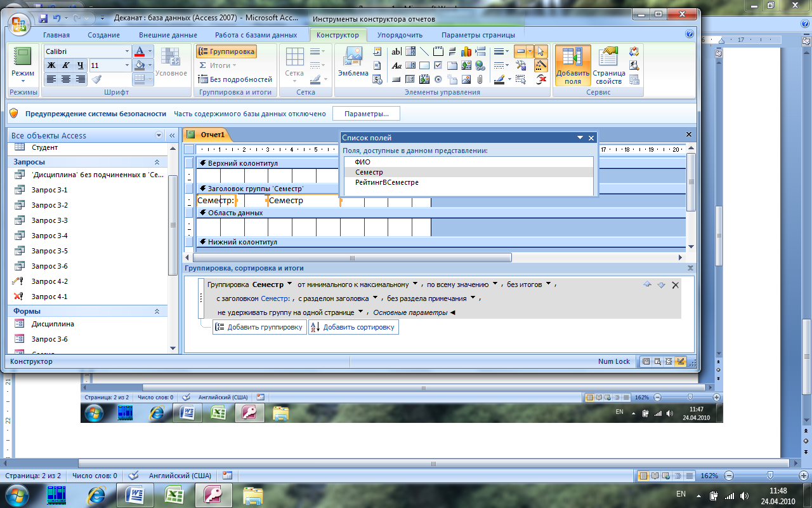812x508 pixels.
Task: Choose the Line drawing control tool
Action: pyautogui.click(x=424, y=51)
